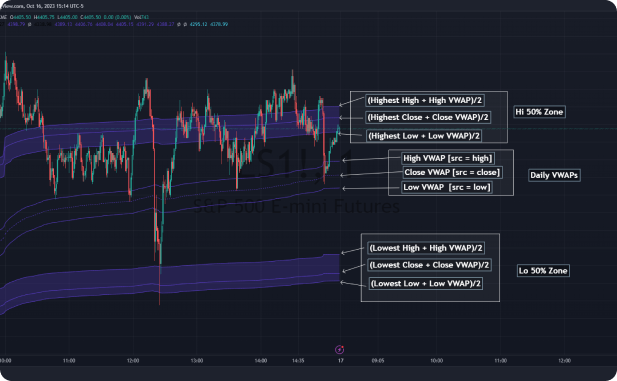Click the Vol volume readout

point(141,17)
